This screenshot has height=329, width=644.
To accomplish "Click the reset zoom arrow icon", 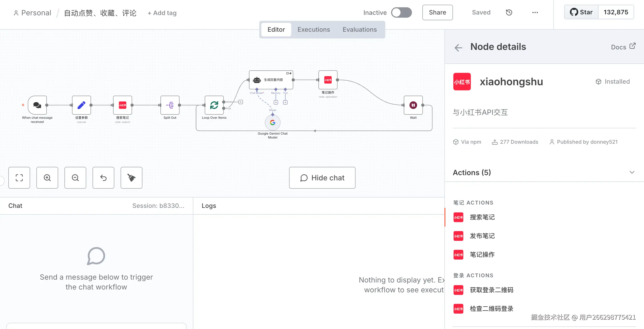I will (103, 178).
